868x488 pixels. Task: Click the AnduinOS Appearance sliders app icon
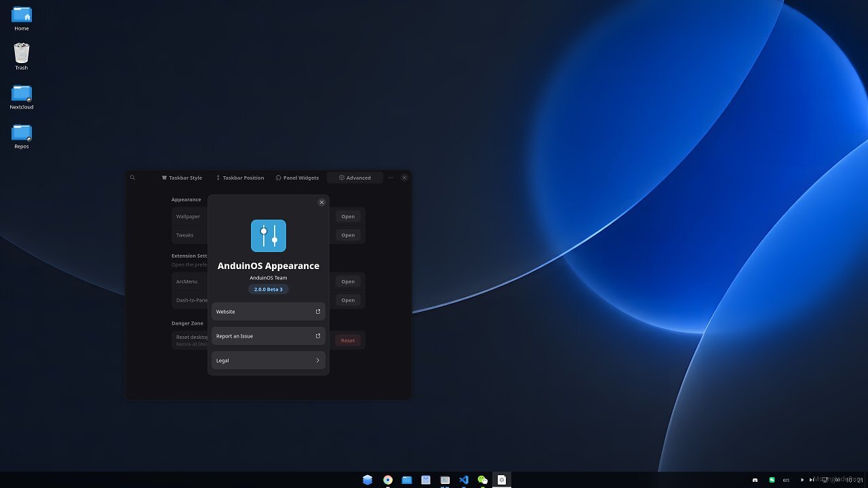(x=269, y=236)
